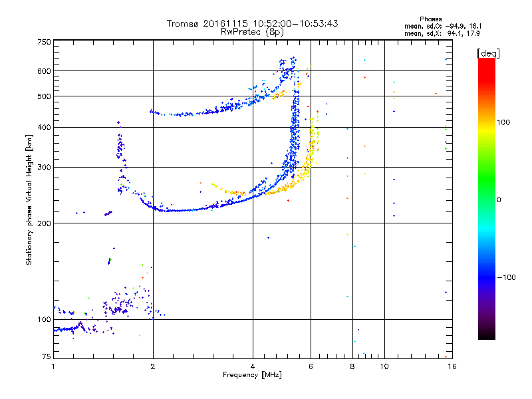This screenshot has width=532, height=399.
Task: Click the green 0 level on colorbar
Action: (487, 199)
